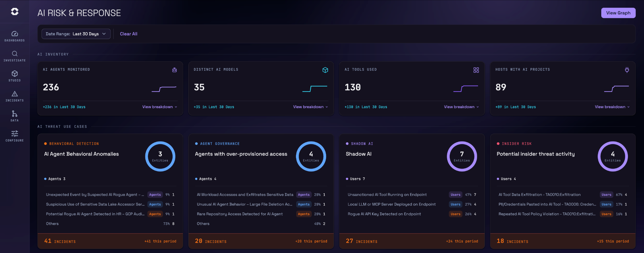Click the Hosts with AI Projects sparkline

[616, 89]
